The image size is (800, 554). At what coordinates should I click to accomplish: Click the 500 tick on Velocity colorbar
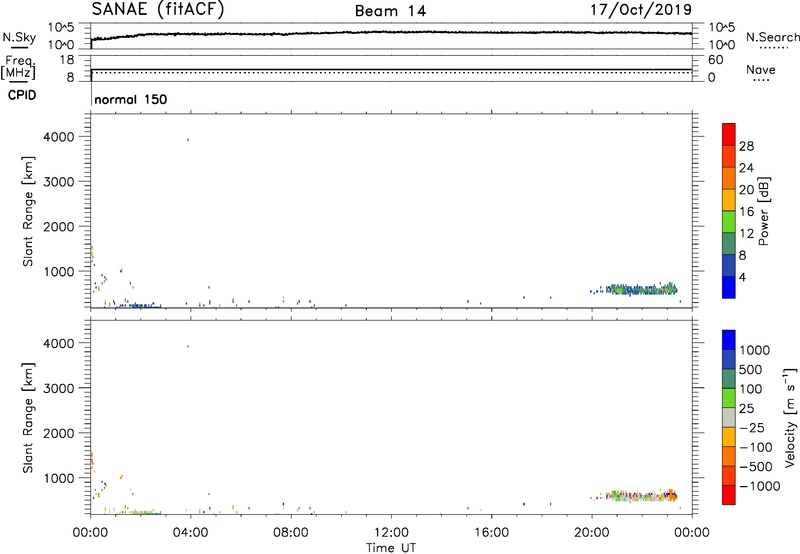pyautogui.click(x=751, y=369)
